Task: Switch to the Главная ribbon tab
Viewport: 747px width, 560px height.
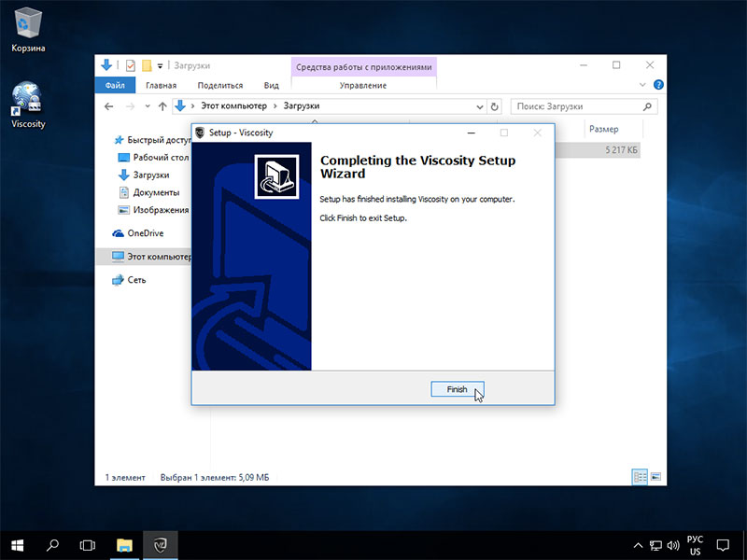Action: tap(161, 85)
